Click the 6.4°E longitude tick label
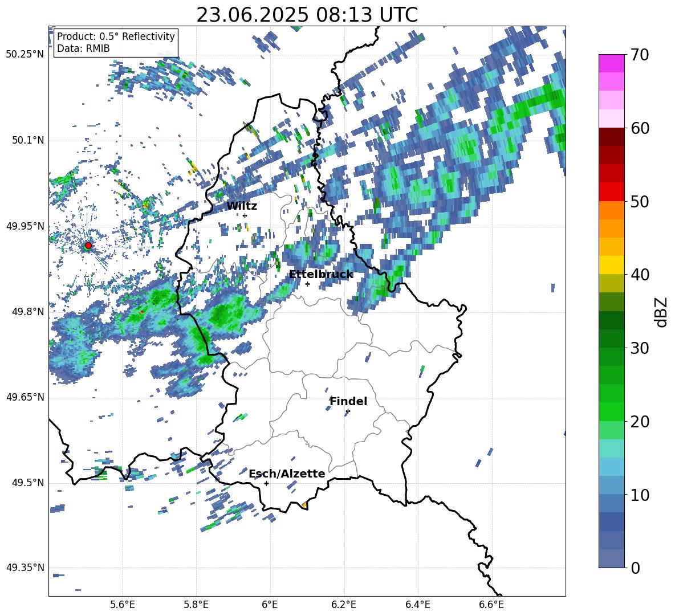This screenshot has height=616, width=675. point(418,605)
